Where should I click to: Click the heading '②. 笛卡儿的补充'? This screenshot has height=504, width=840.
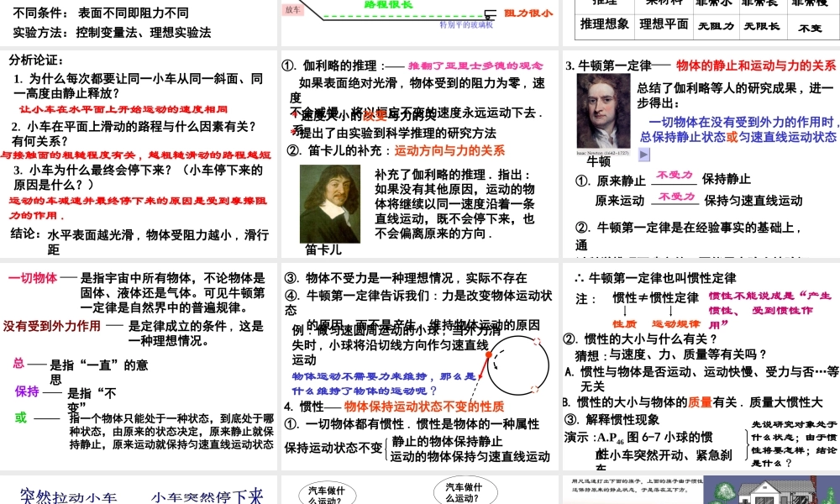339,150
